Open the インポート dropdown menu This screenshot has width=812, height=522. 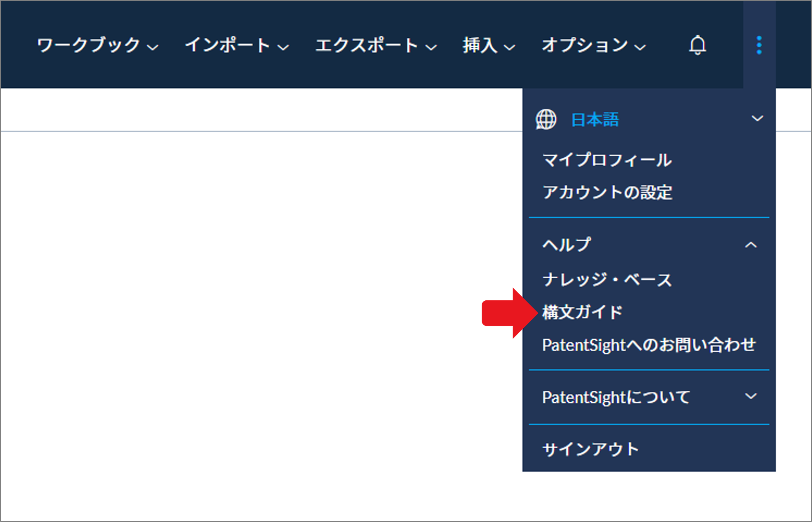[236, 45]
